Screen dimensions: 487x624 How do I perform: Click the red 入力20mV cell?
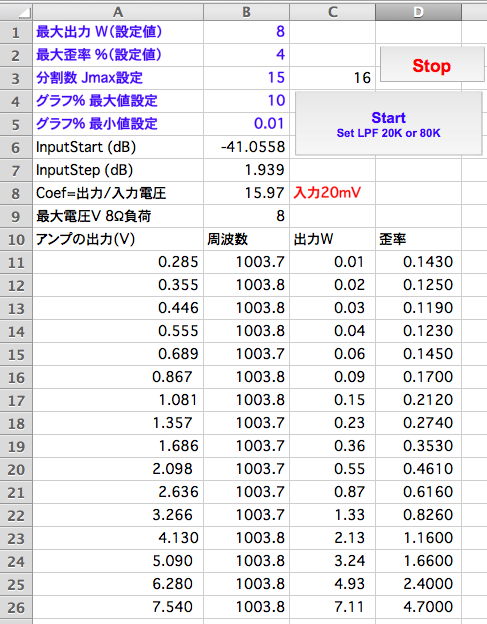332,193
